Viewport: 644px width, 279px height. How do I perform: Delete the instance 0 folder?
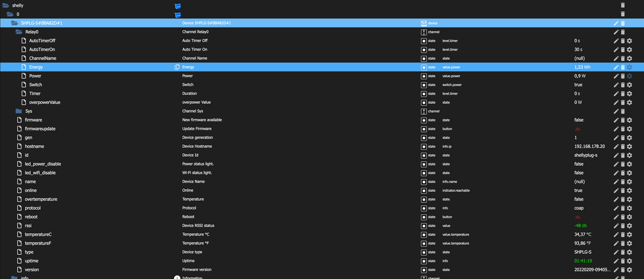click(623, 14)
